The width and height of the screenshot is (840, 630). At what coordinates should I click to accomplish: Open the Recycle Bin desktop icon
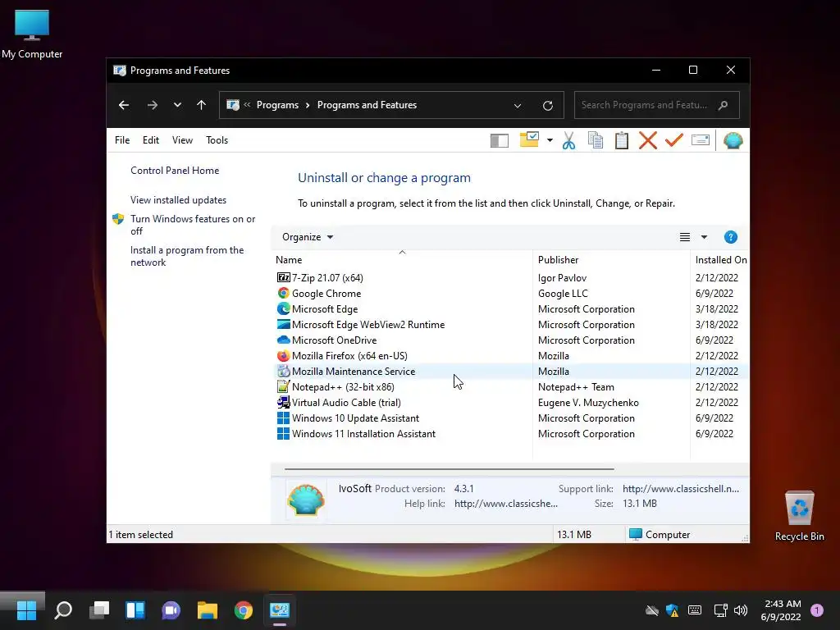pyautogui.click(x=799, y=515)
